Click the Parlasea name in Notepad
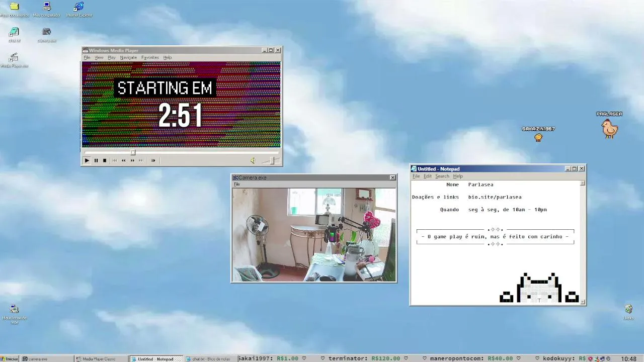 point(480,185)
